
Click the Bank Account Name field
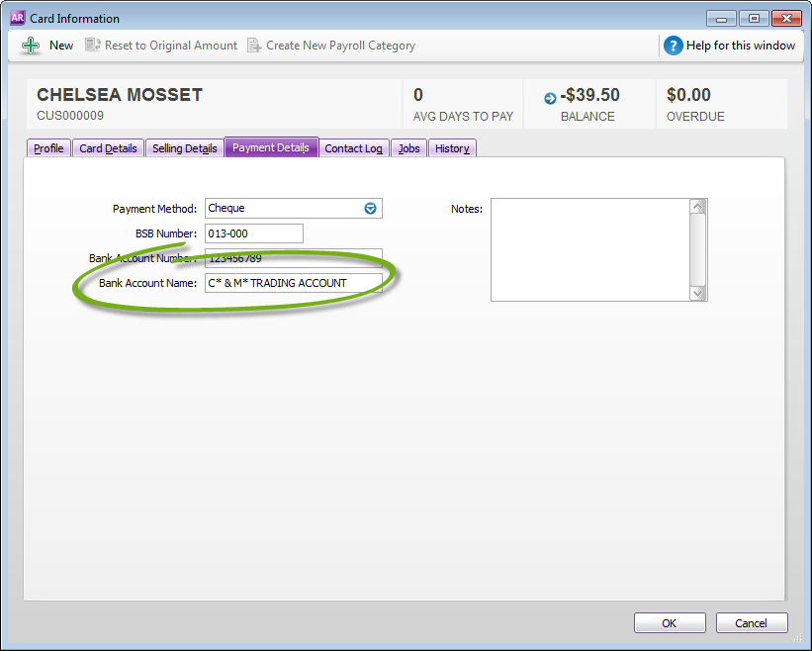pos(294,283)
